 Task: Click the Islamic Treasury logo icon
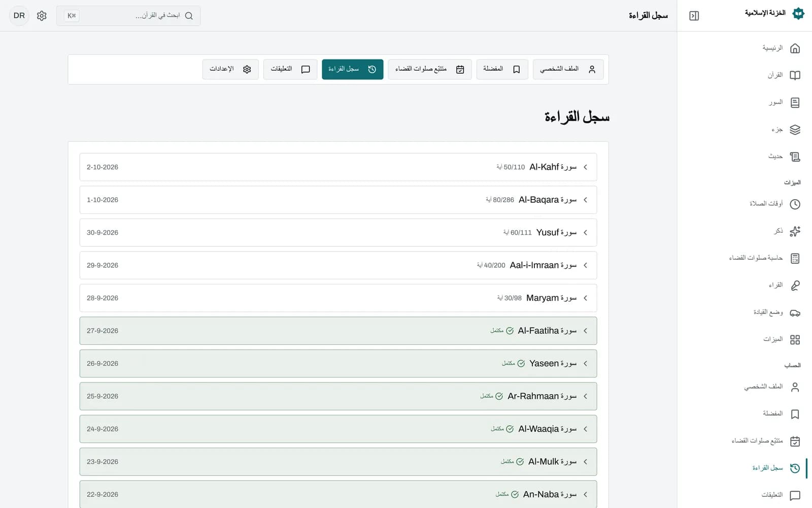pyautogui.click(x=798, y=13)
